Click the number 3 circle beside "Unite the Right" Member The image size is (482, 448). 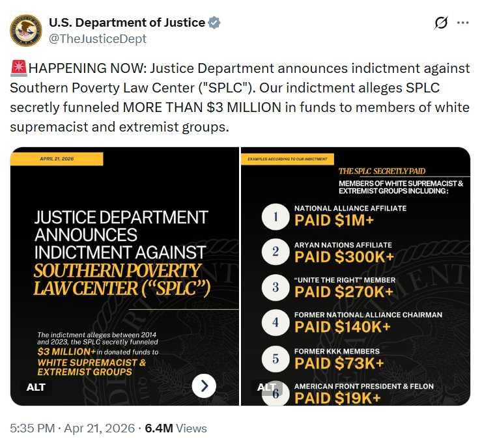276,287
